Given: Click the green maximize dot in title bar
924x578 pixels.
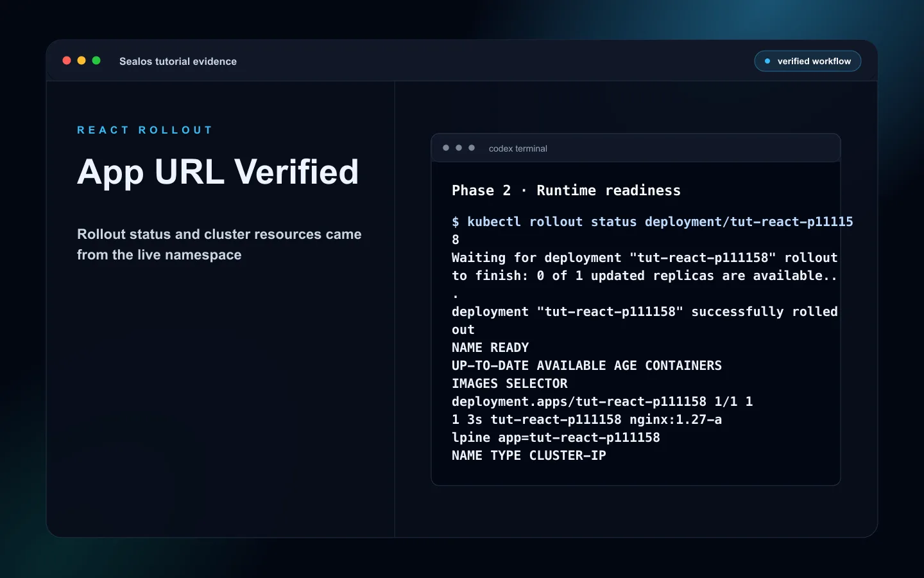Looking at the screenshot, I should 96,60.
